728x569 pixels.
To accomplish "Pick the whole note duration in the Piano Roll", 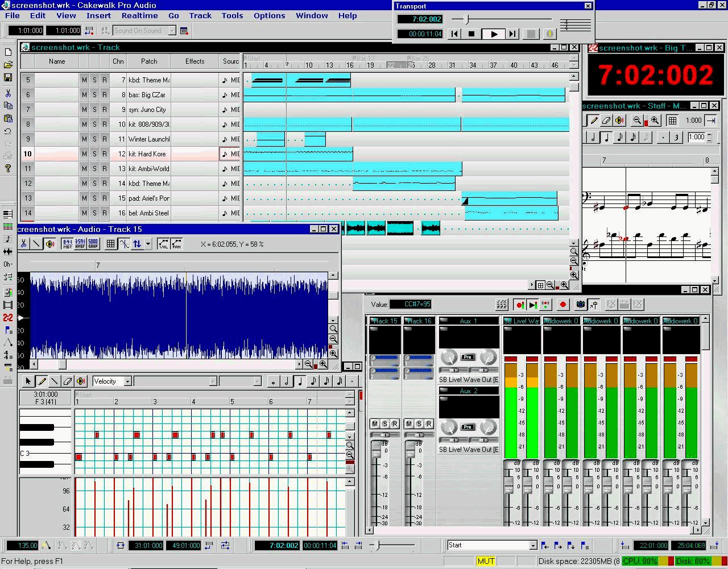I will [x=273, y=381].
